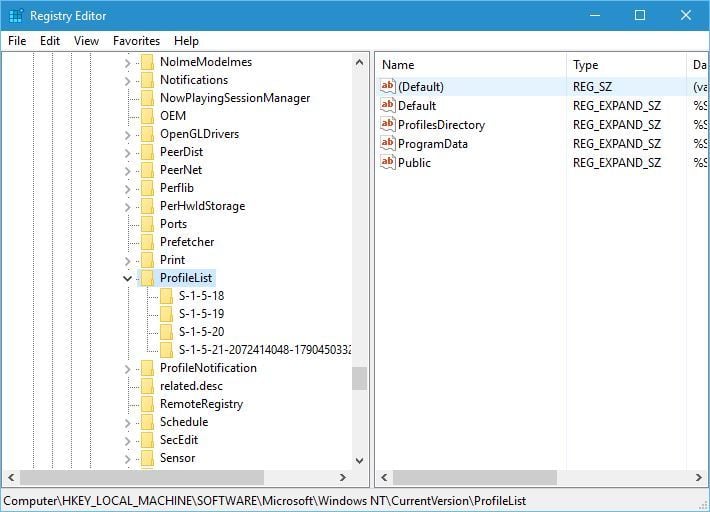This screenshot has height=512, width=710.
Task: Select the OpenGLDrivers folder icon
Action: pos(147,134)
